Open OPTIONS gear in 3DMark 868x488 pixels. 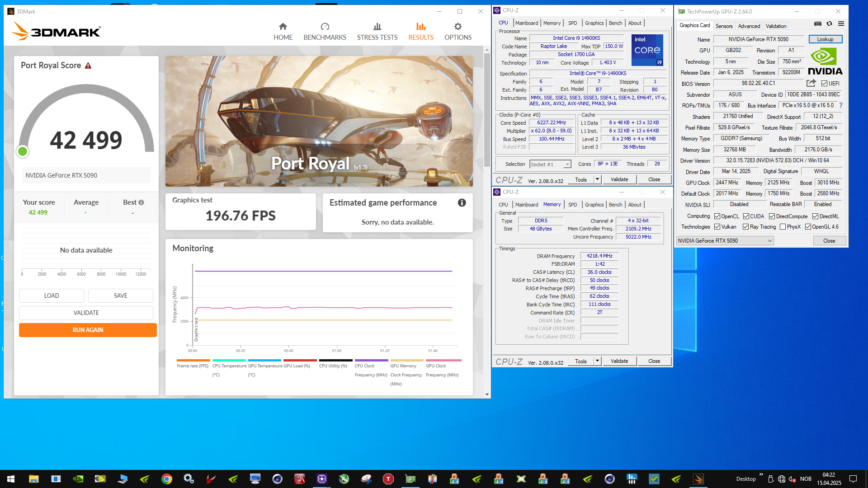(x=458, y=32)
